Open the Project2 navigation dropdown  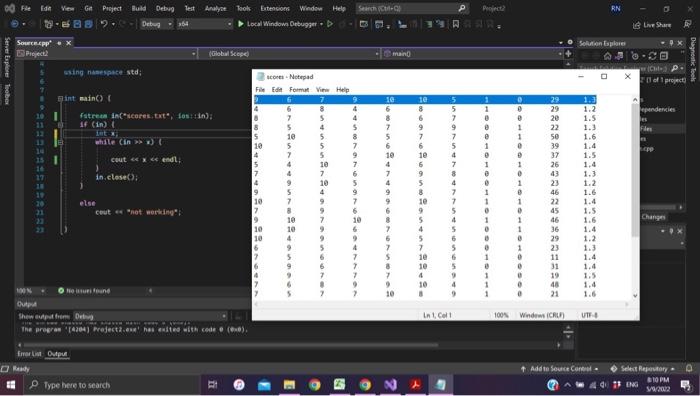click(106, 54)
